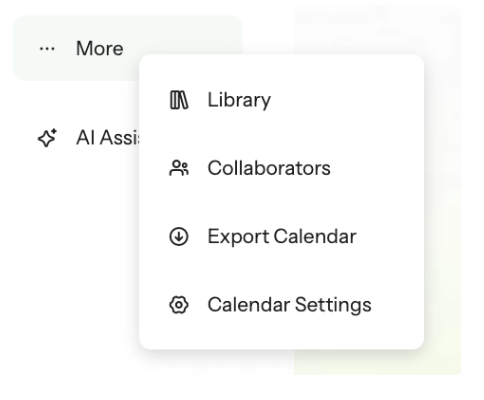Click the partially hidden AI Assi text
The height and width of the screenshot is (400, 484).
pos(108,137)
